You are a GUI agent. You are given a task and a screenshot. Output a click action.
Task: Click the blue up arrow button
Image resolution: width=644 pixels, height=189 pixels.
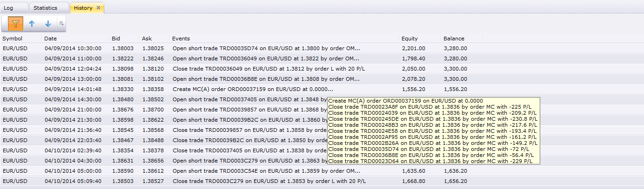click(x=32, y=24)
